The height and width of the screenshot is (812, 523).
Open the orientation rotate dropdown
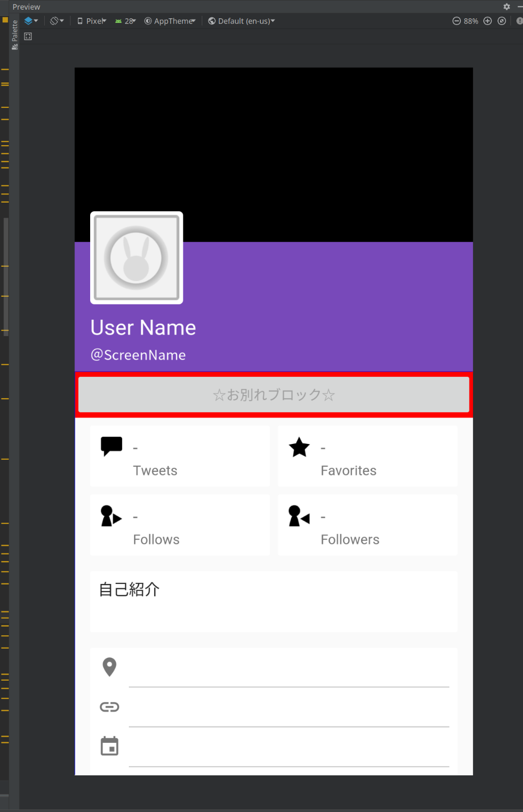click(x=57, y=21)
